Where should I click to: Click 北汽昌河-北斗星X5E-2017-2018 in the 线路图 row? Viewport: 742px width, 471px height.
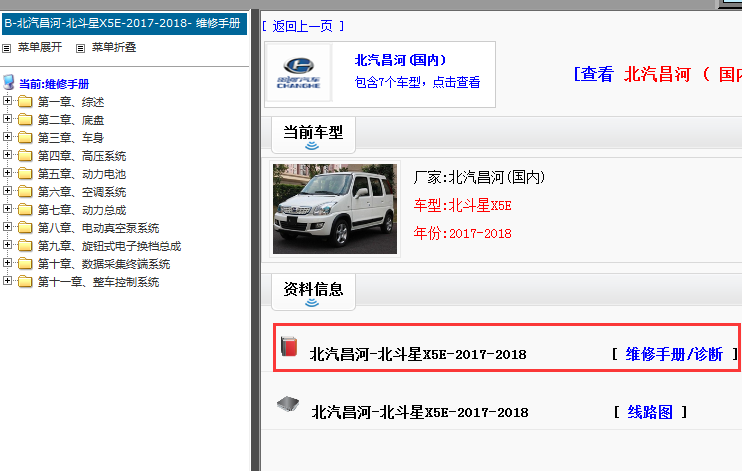pos(420,412)
